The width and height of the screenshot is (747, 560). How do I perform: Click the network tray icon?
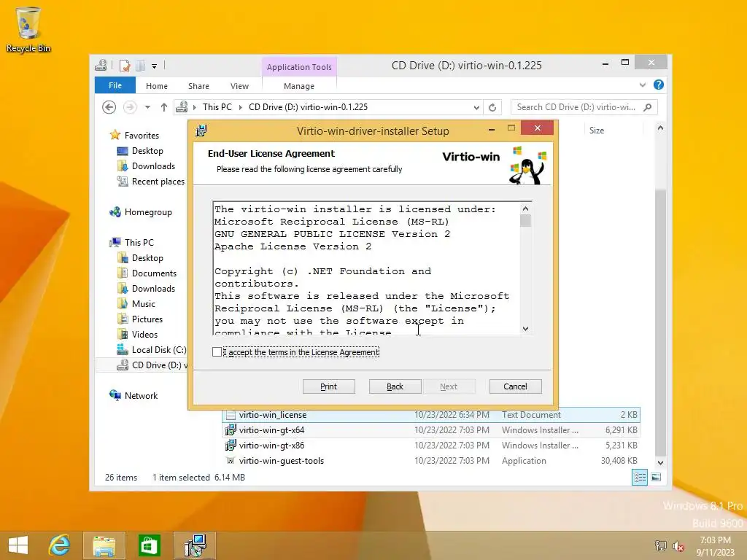(x=661, y=546)
